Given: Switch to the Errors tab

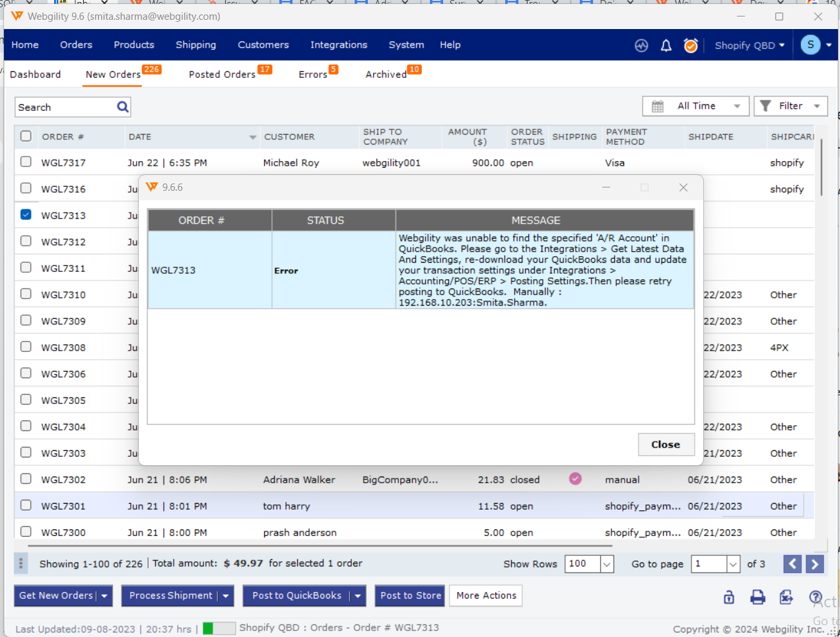Looking at the screenshot, I should click(313, 75).
